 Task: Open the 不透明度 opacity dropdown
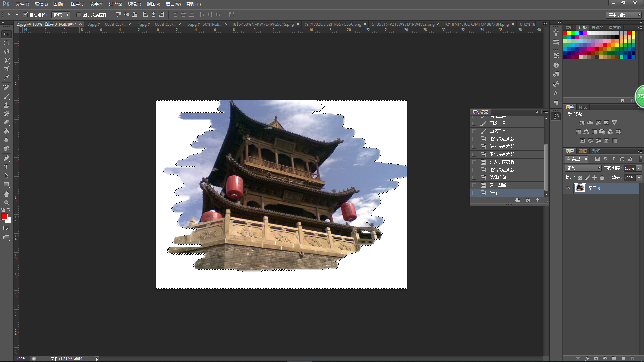[x=638, y=168]
